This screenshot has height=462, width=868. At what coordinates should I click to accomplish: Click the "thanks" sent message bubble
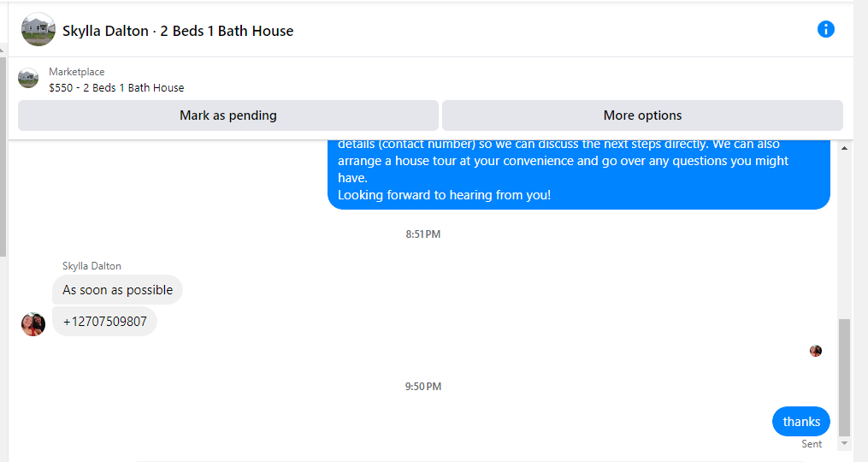801,422
